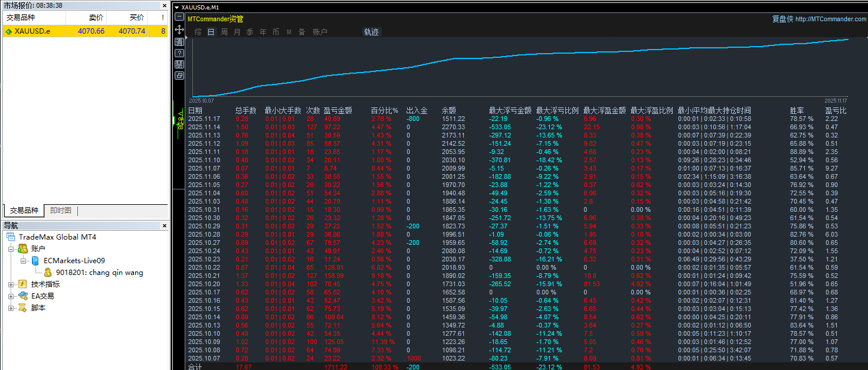Viewport: 868px width, 370px height.
Task: Click the 余额 value 2270.33
Action: click(453, 127)
